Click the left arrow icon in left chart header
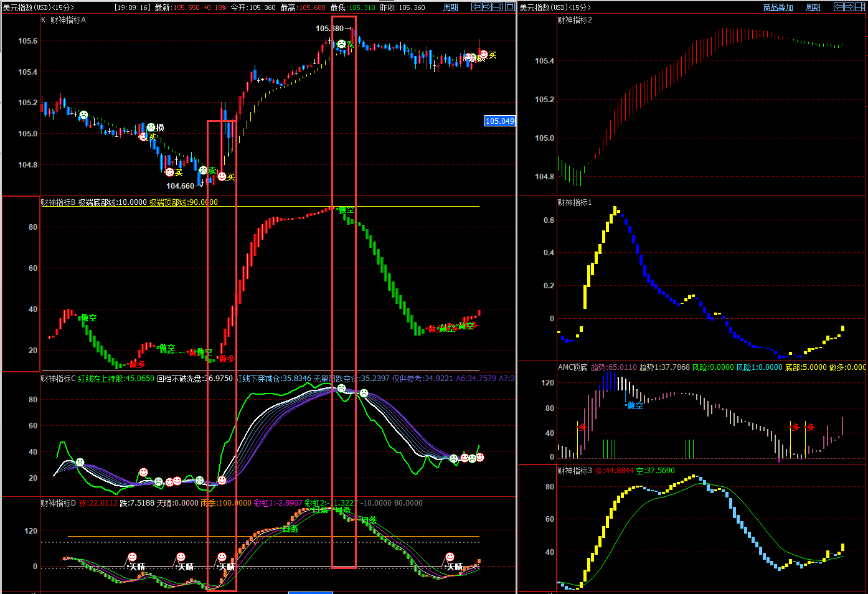 (476, 7)
